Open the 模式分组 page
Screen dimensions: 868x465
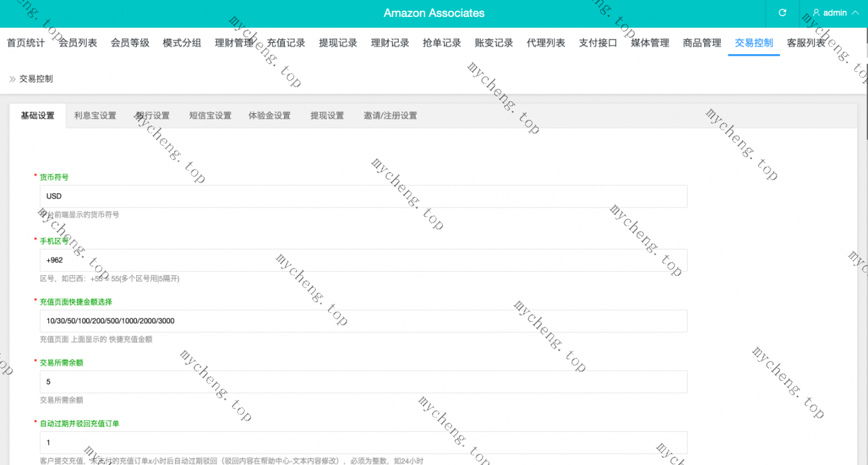tap(182, 43)
